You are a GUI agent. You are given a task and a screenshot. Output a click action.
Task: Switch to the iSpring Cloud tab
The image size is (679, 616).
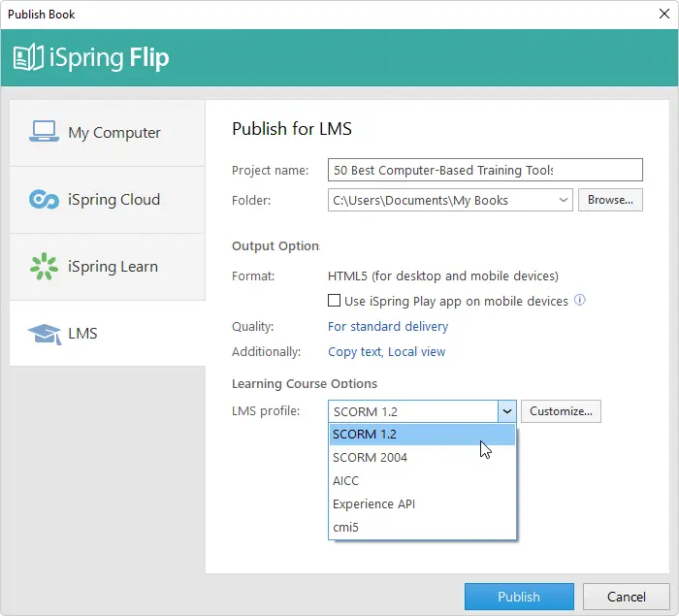108,200
